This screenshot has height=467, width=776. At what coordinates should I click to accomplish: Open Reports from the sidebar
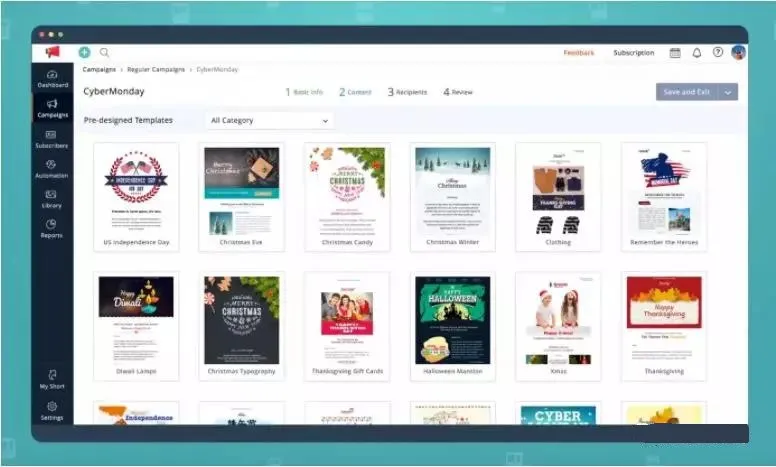click(51, 228)
